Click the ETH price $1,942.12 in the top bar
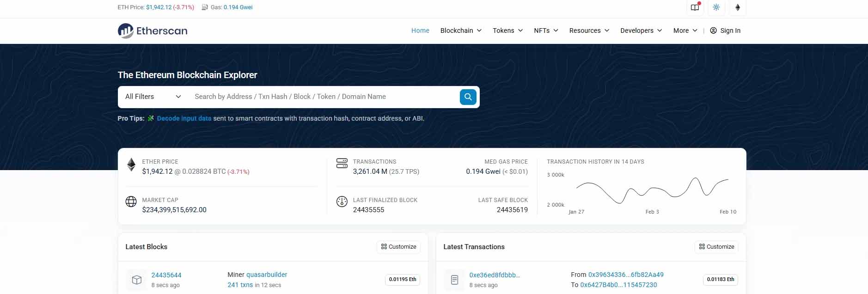Image resolution: width=868 pixels, height=294 pixels. click(x=159, y=7)
